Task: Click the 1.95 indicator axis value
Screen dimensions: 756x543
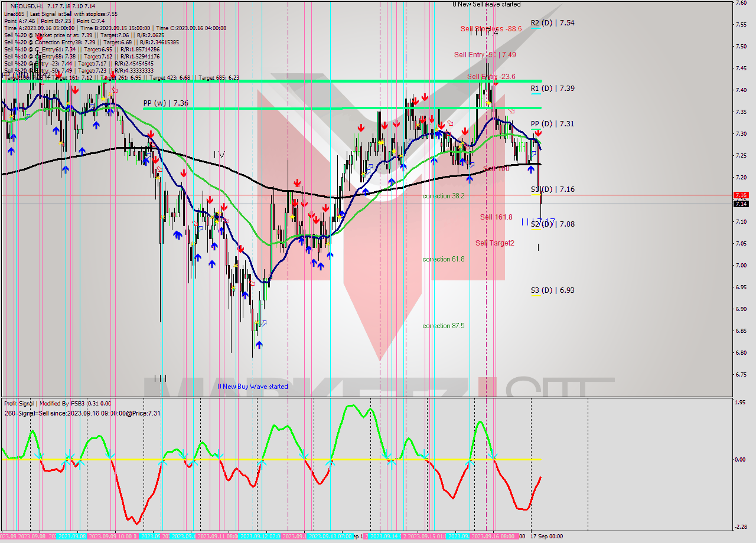Action: tap(740, 403)
